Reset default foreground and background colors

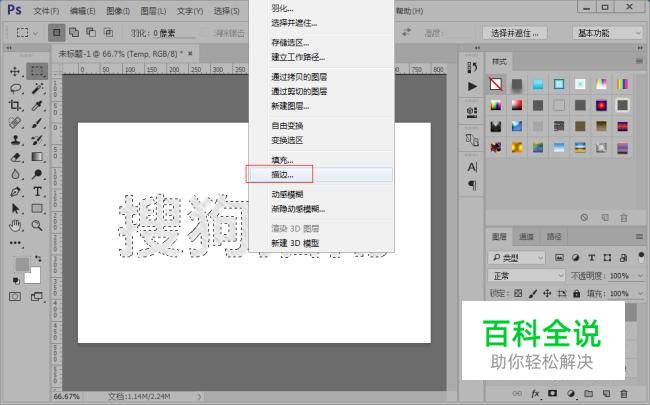[16, 281]
